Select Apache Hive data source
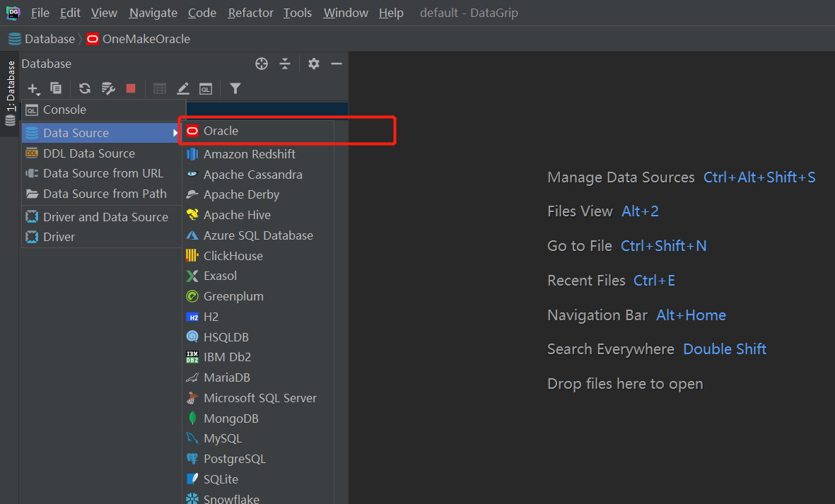This screenshot has height=504, width=835. point(258,215)
